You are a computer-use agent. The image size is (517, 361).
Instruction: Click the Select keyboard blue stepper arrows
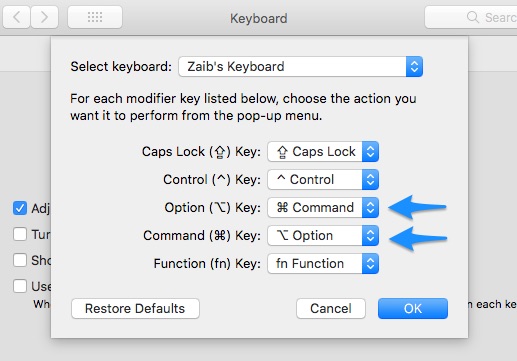coord(414,67)
